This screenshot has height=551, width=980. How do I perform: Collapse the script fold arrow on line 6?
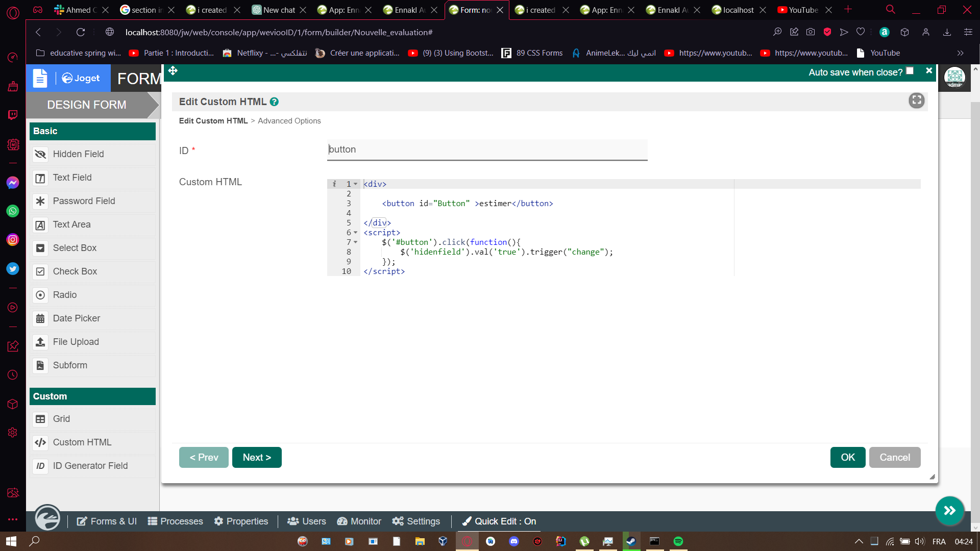coord(356,233)
